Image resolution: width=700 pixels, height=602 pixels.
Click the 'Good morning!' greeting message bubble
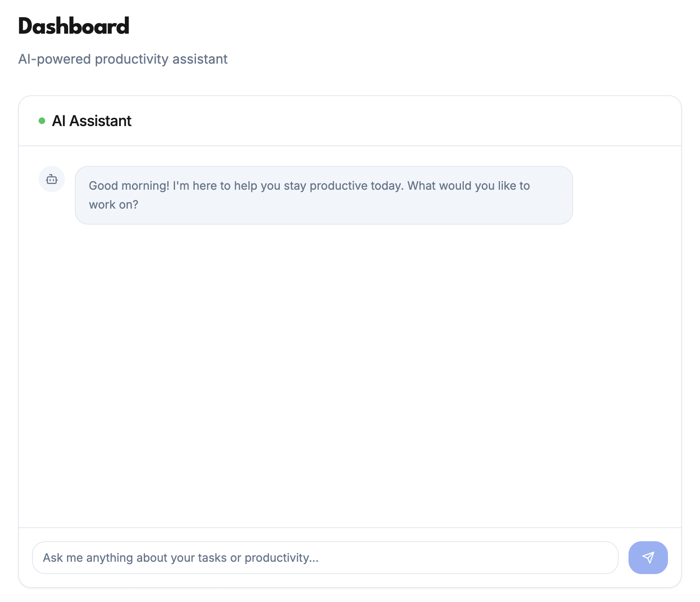tap(324, 195)
